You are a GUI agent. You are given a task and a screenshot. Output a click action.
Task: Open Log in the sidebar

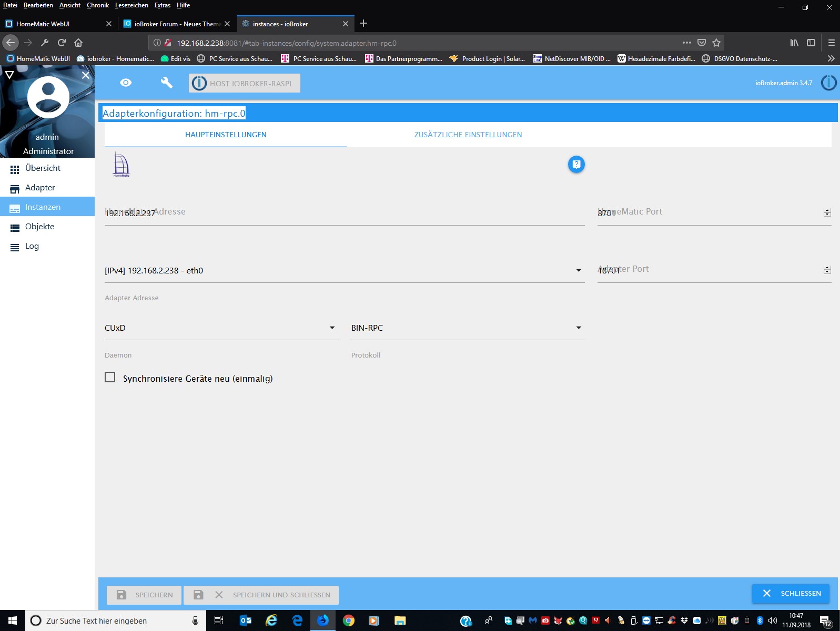(47, 246)
